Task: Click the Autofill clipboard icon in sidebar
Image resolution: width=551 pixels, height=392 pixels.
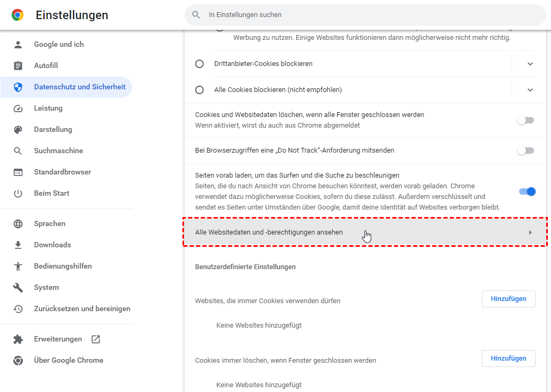Action: (18, 66)
